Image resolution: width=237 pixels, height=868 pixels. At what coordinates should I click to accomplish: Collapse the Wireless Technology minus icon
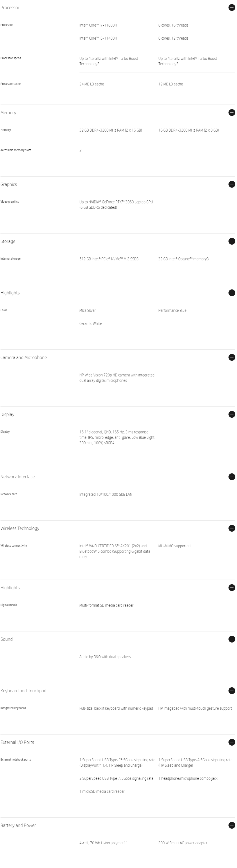tap(232, 528)
